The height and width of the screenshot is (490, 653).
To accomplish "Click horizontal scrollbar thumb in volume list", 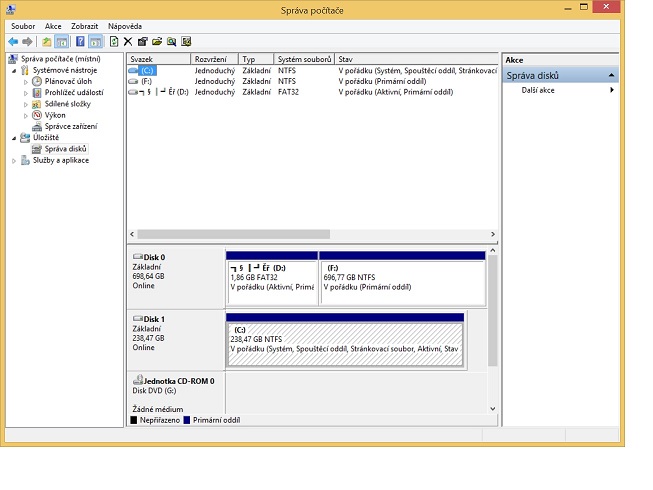I will (234, 234).
